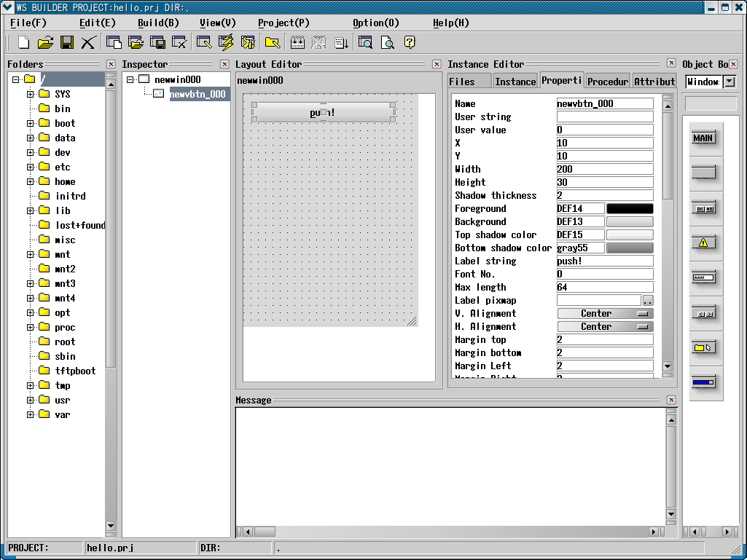Click the folder with pencil toolbar icon
The width and height of the screenshot is (747, 560).
point(273,42)
